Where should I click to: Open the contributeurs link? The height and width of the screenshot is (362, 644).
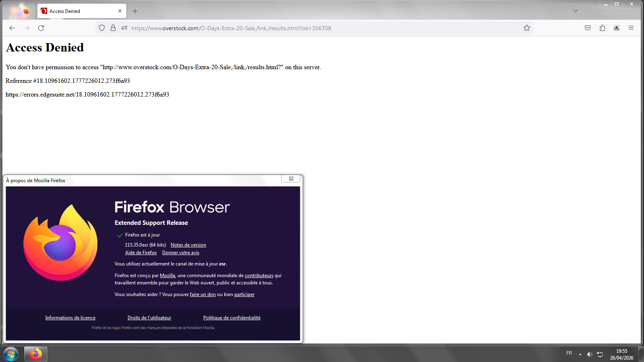[259, 276]
